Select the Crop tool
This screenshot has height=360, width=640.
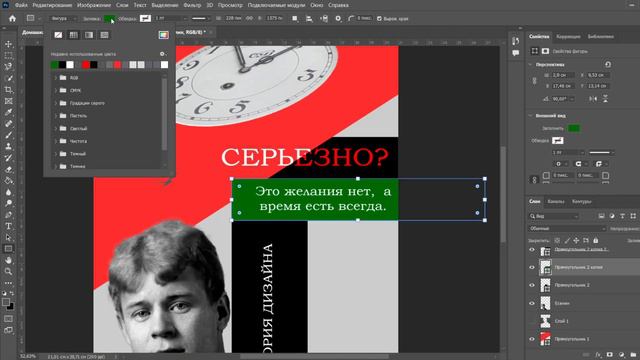tap(8, 89)
